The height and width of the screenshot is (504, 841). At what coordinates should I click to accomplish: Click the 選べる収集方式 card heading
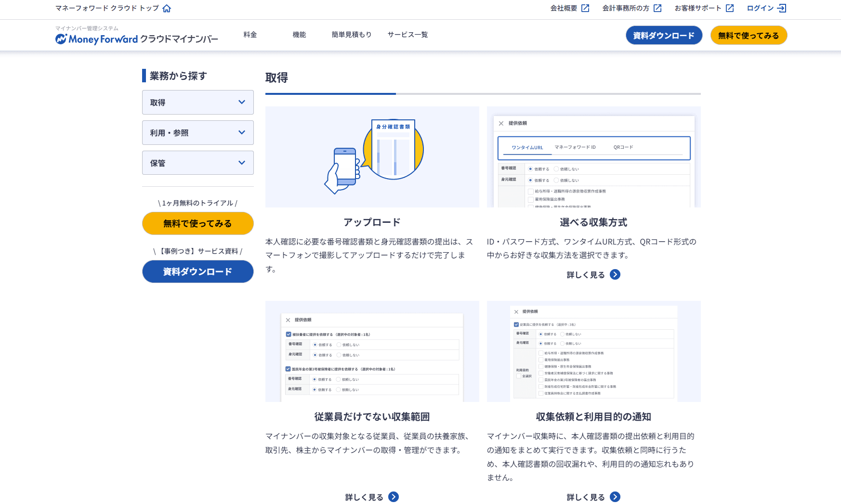click(x=594, y=222)
